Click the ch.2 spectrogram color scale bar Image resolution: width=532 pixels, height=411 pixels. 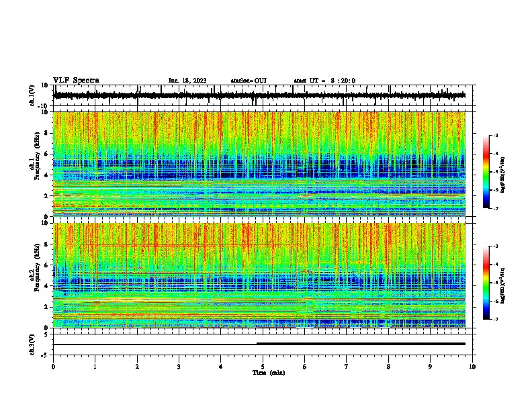point(486,283)
